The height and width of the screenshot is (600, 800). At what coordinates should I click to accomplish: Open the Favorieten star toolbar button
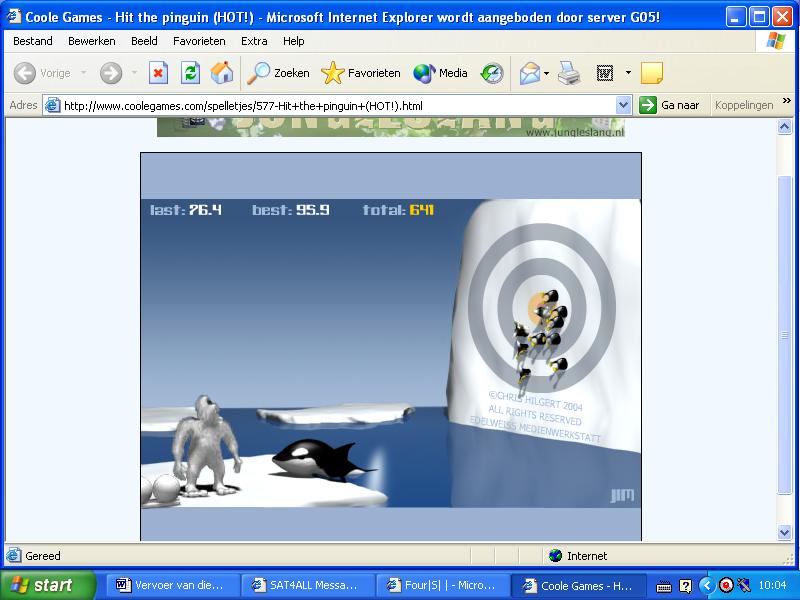361,73
